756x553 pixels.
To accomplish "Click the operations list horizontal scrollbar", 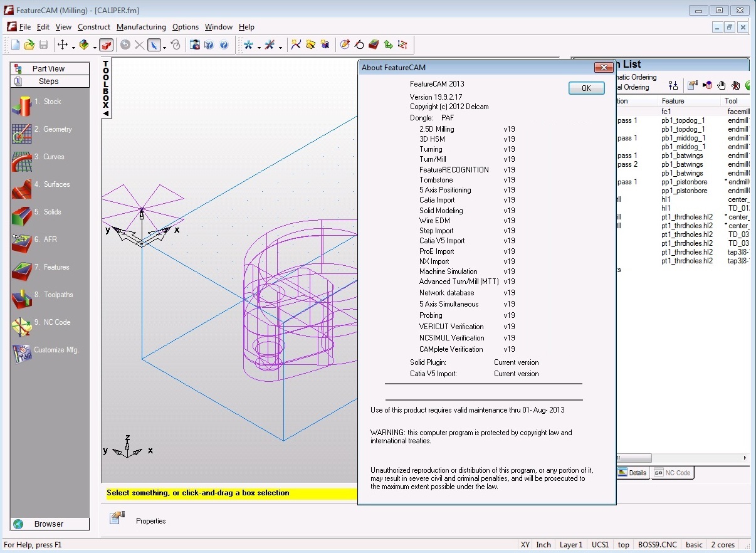I will click(633, 458).
